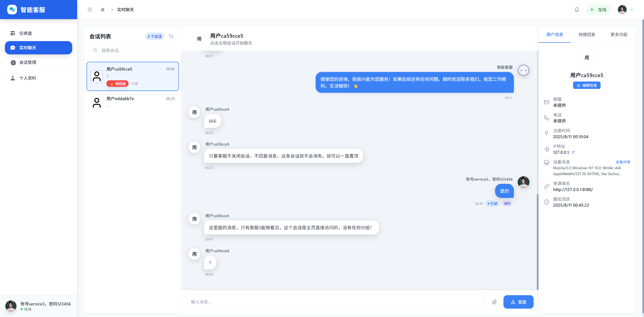Screen dimensions: 644x317
Task: Open IP address external link icon
Action: (573, 152)
